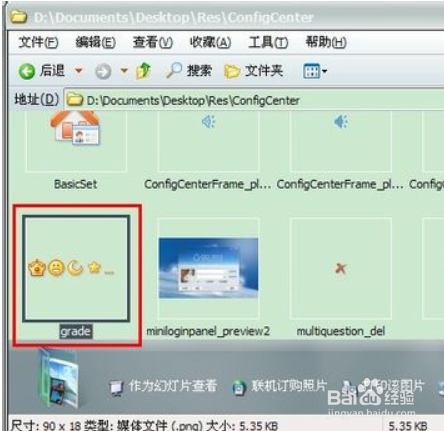Click the greyed Forward arrow icon

(x=103, y=71)
